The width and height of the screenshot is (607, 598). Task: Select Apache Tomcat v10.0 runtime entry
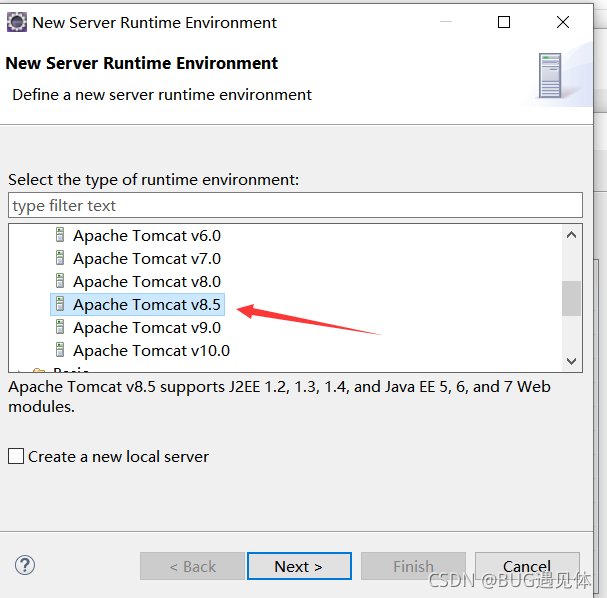(151, 351)
